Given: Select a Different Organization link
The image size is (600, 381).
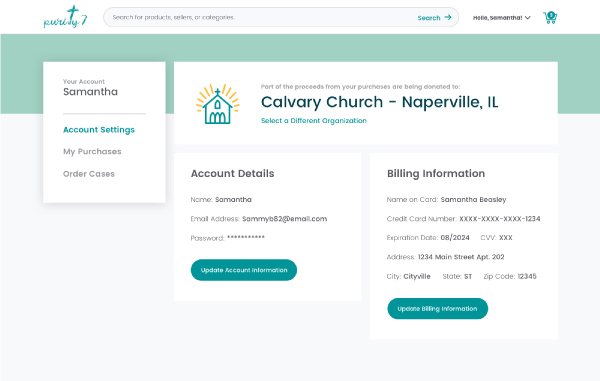Looking at the screenshot, I should [314, 120].
